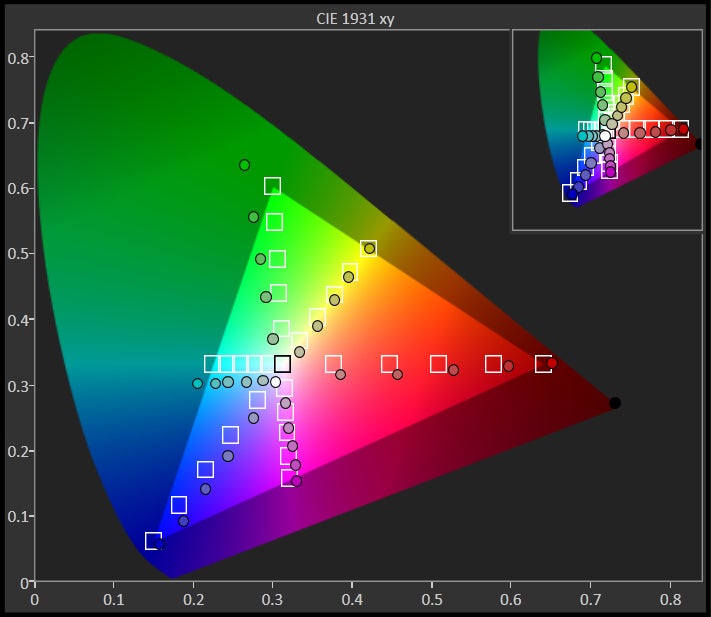Select the topmost green target square
This screenshot has width=711, height=617.
(273, 186)
